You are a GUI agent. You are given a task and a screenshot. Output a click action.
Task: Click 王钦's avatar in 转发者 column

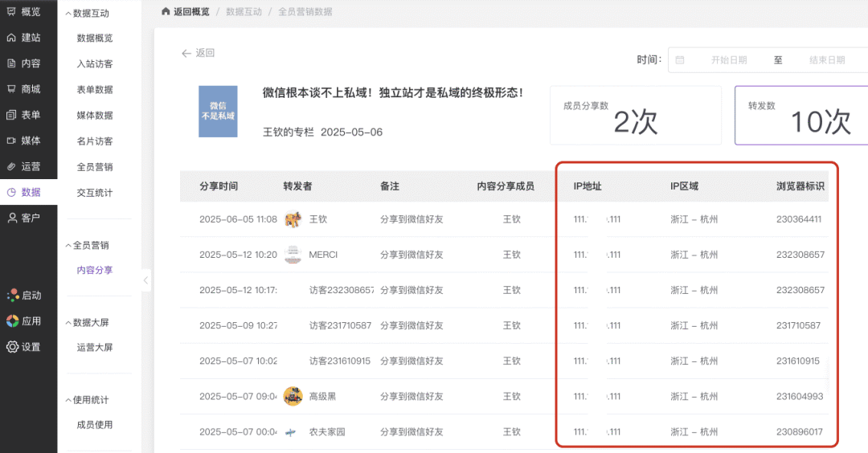293,219
